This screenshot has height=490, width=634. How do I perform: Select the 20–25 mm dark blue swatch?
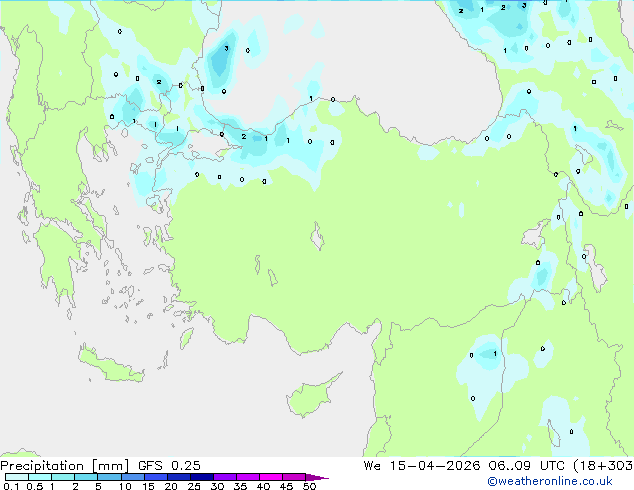(178, 477)
